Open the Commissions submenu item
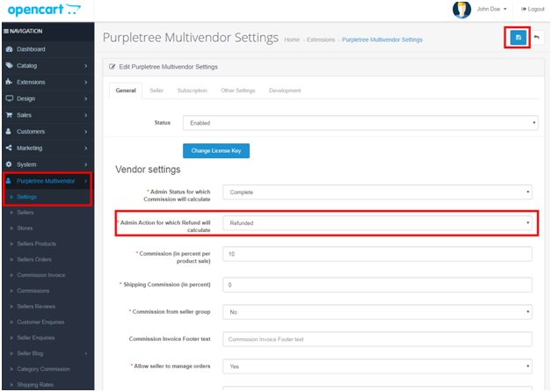The image size is (552, 392). (x=33, y=291)
